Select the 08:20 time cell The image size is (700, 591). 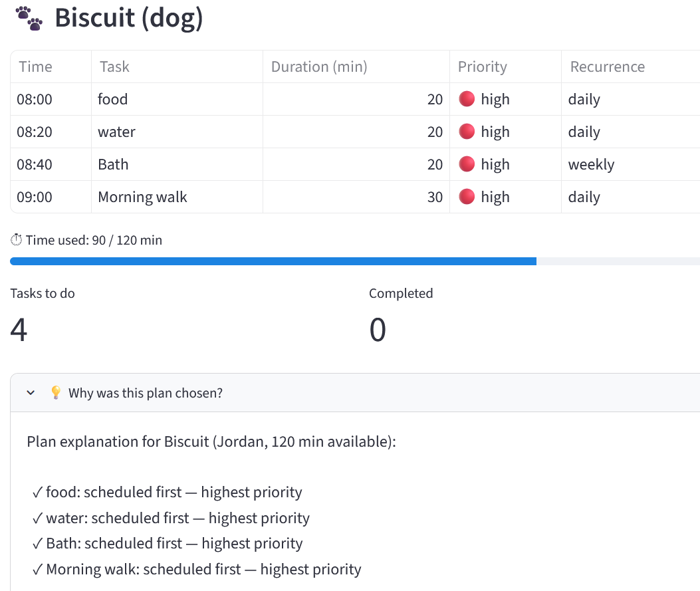pyautogui.click(x=51, y=132)
